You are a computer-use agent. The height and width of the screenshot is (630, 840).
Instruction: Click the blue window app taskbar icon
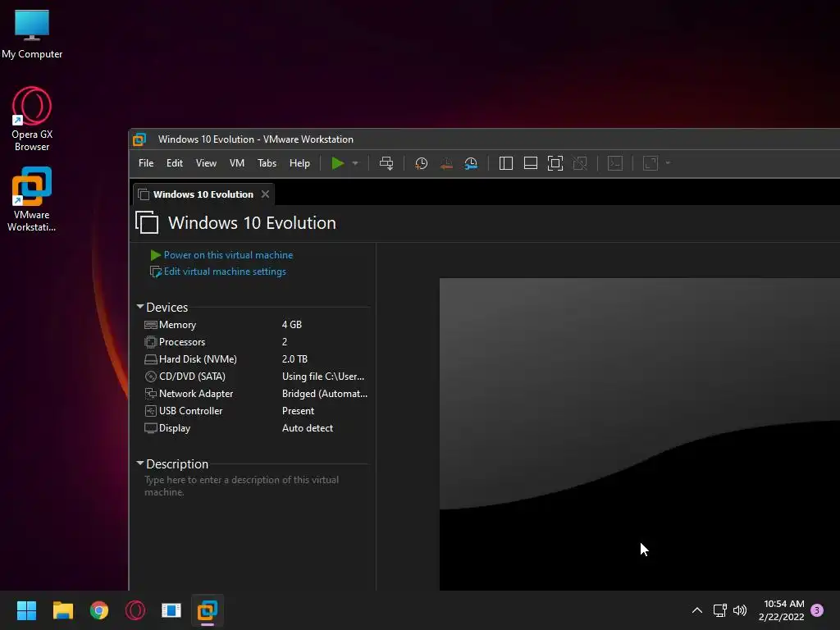tap(171, 610)
